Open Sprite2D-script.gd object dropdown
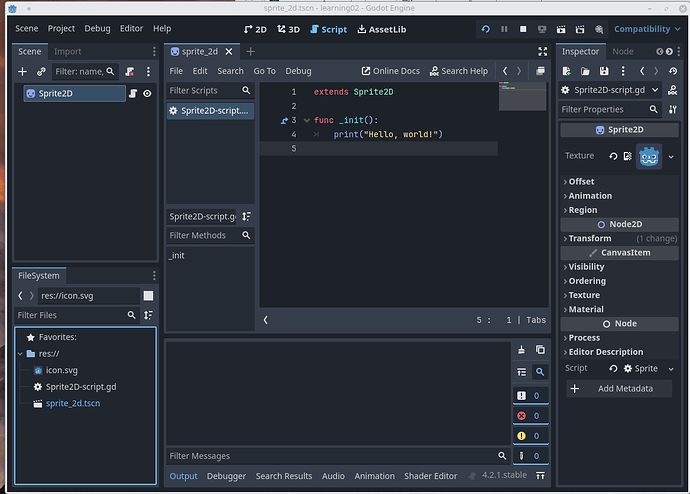The width and height of the screenshot is (690, 494). click(609, 90)
